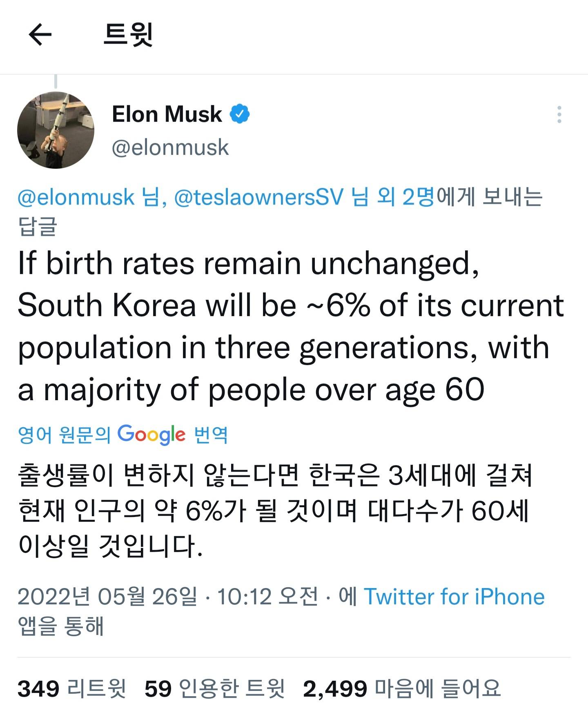Tap the tweet timestamp 2022년 05월 26일
The height and width of the screenshot is (713, 588).
point(107,597)
